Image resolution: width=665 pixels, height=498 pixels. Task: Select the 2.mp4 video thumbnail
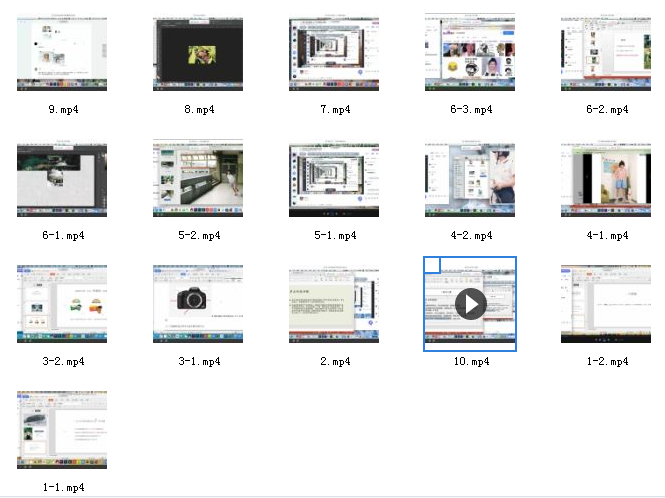pyautogui.click(x=334, y=305)
